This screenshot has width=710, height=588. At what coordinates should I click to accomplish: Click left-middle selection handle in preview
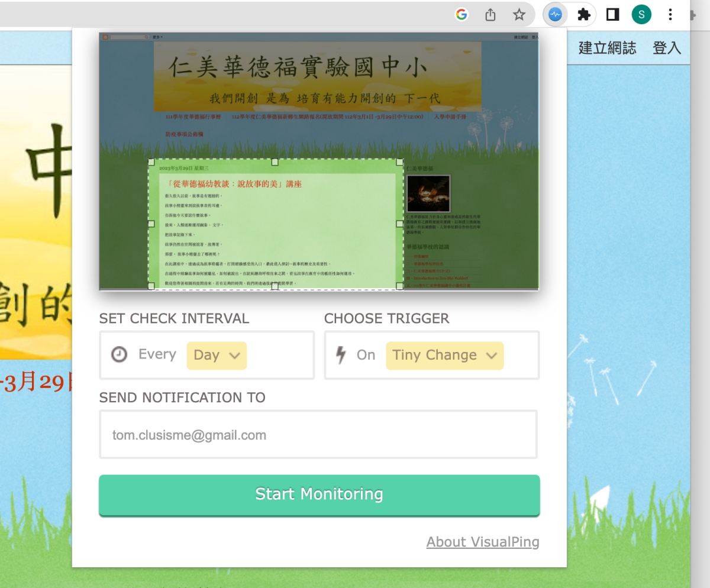click(x=151, y=224)
